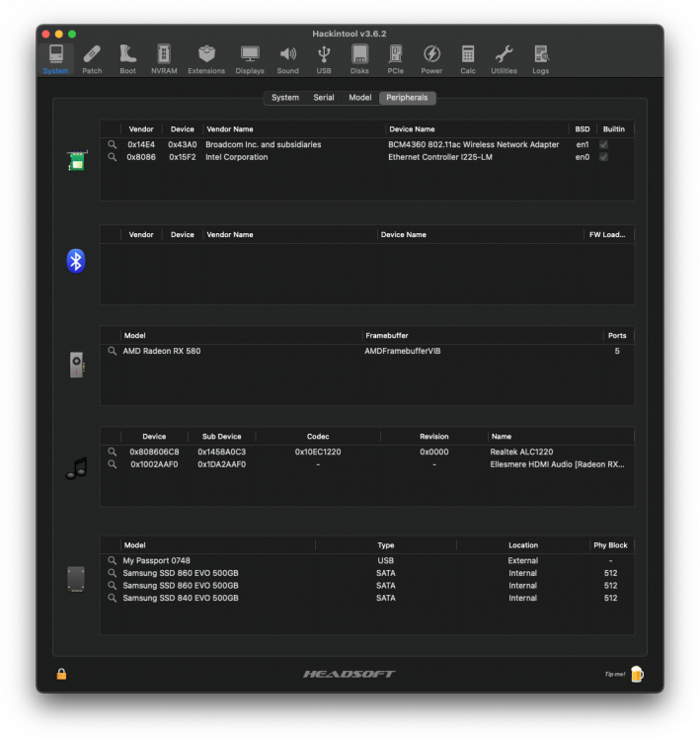Open the Patch toolbar section
The width and height of the screenshot is (700, 741).
(92, 59)
